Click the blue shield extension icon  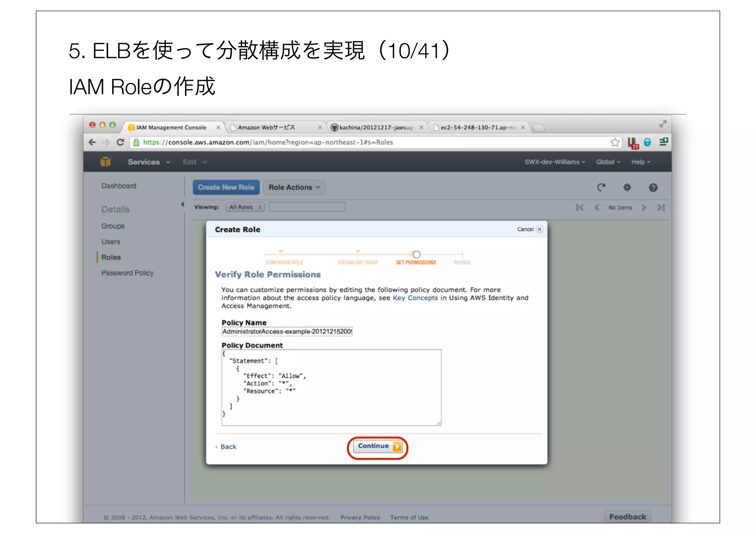[647, 142]
